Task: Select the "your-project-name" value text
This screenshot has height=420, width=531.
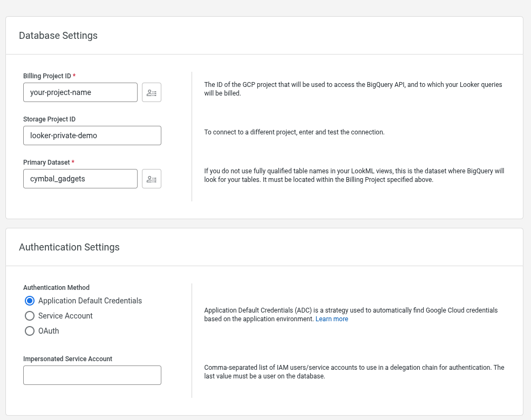Action: pos(62,92)
